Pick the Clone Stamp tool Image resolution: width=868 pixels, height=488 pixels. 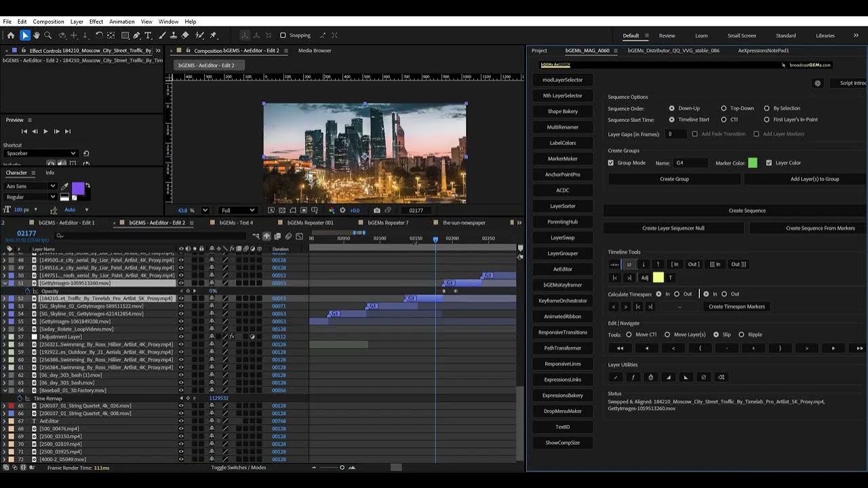click(174, 35)
